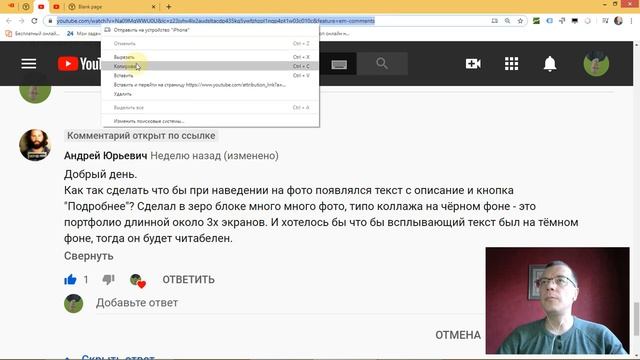Click the page vertical scrollbar thumb

636,318
